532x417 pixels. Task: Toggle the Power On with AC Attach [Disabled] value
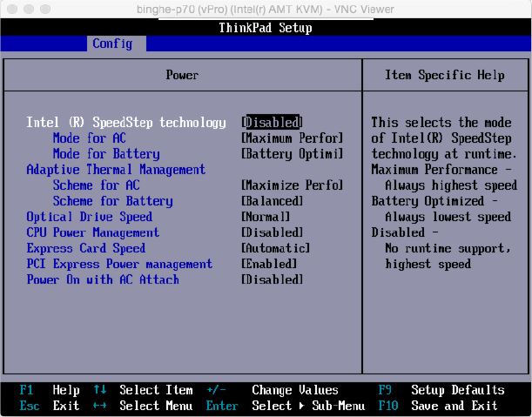click(273, 280)
